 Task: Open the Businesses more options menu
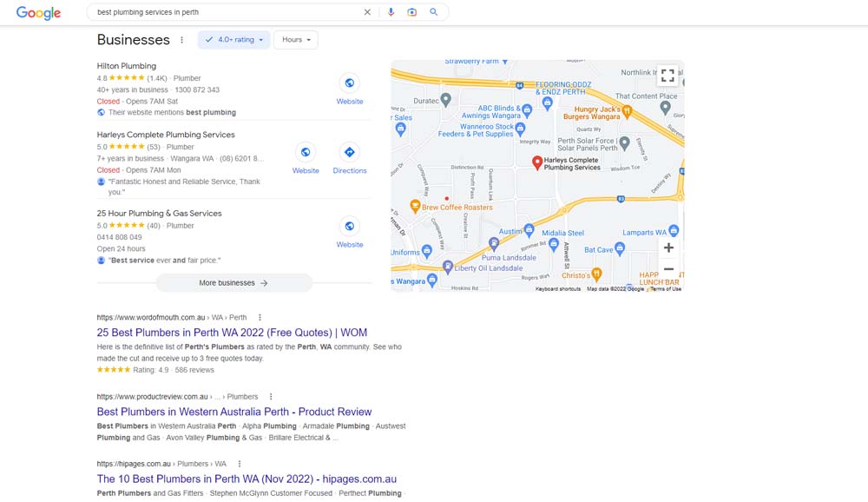click(181, 40)
